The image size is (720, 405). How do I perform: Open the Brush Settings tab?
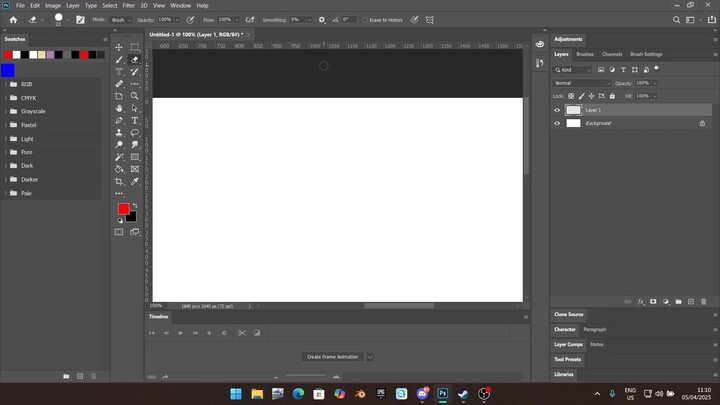coord(646,54)
